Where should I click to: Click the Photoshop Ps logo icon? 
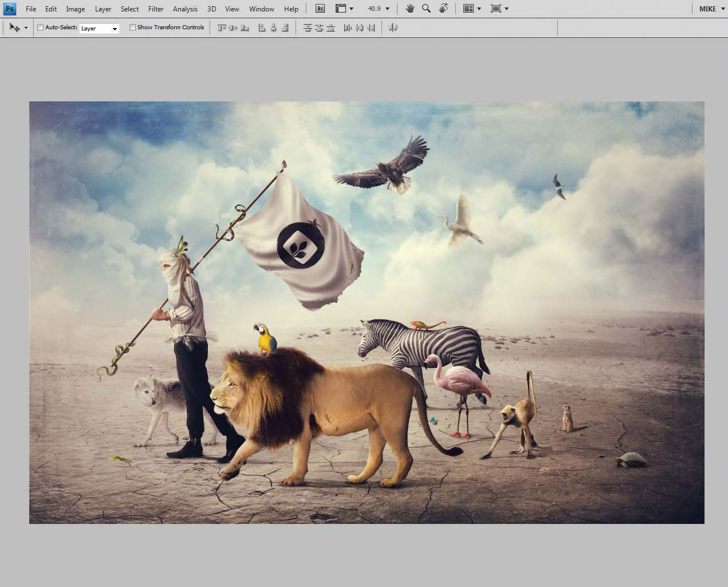(10, 9)
